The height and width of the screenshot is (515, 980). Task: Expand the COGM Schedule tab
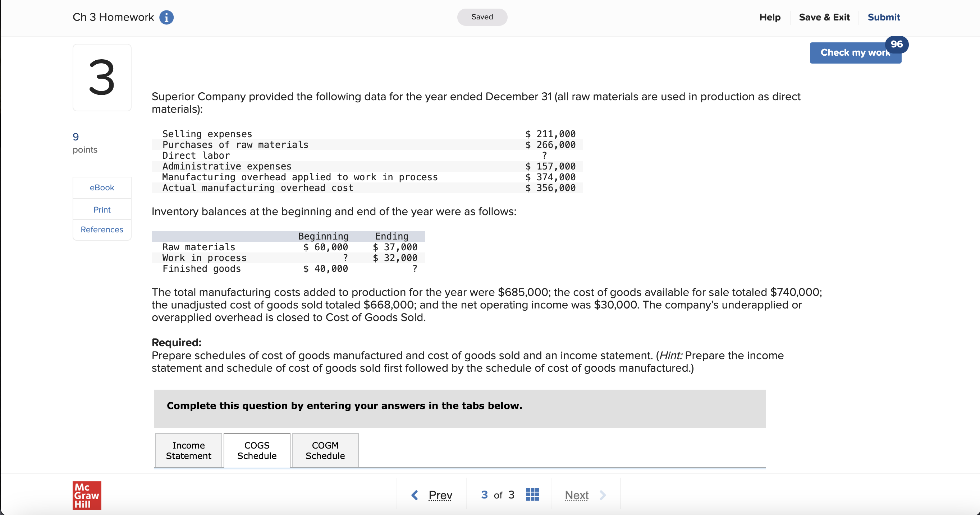coord(325,450)
